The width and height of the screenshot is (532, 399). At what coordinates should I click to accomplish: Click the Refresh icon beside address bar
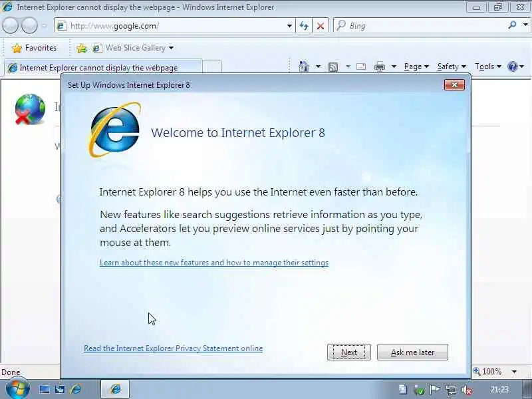pyautogui.click(x=304, y=26)
